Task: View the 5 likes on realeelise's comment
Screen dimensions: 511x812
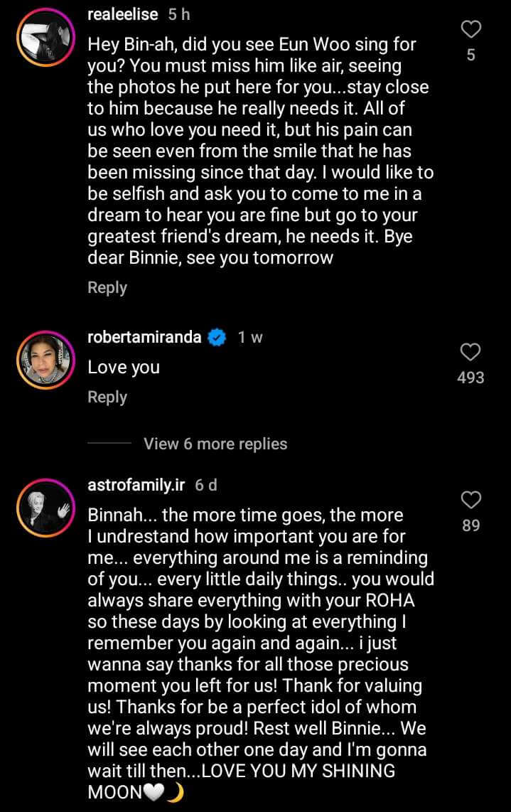Action: (471, 55)
